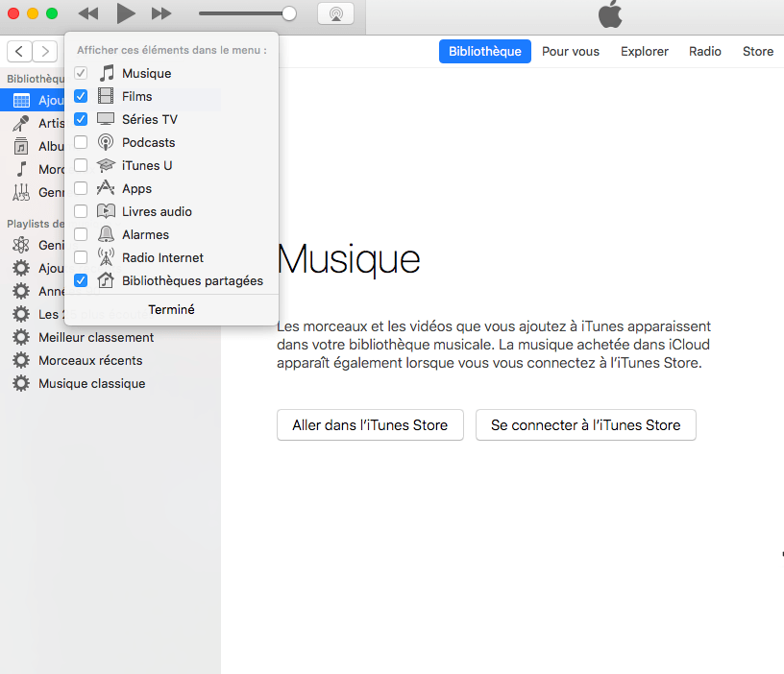Image resolution: width=784 pixels, height=674 pixels.
Task: Select the Albums icon in sidebar
Action: (21, 146)
